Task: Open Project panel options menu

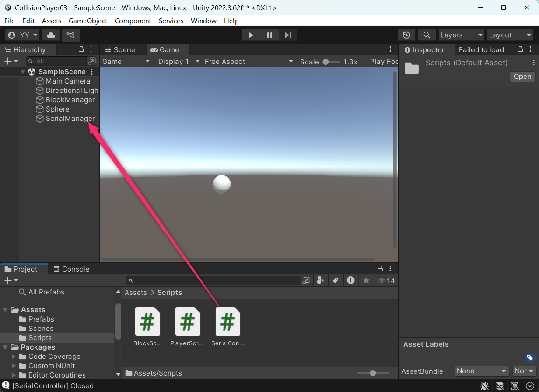Action: [390, 268]
